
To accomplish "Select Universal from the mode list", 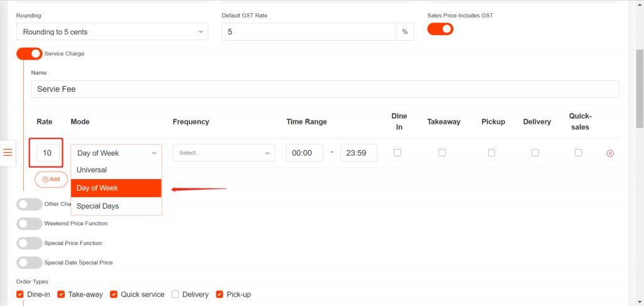I will 92,170.
